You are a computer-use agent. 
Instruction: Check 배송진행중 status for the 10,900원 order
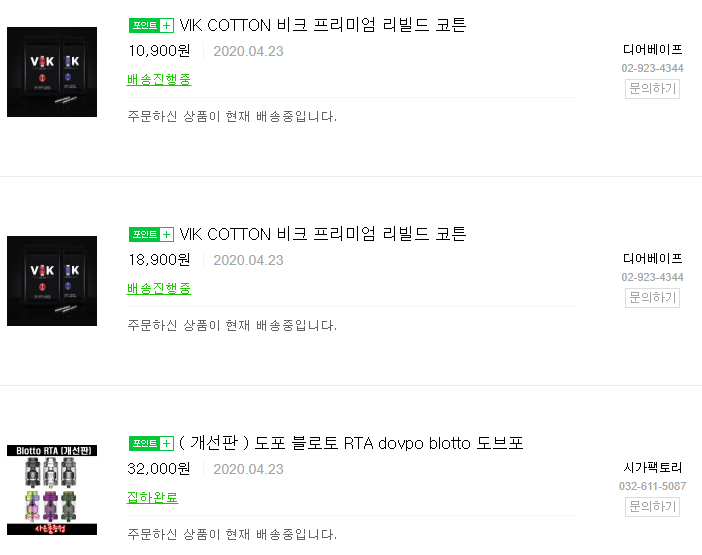[x=159, y=79]
